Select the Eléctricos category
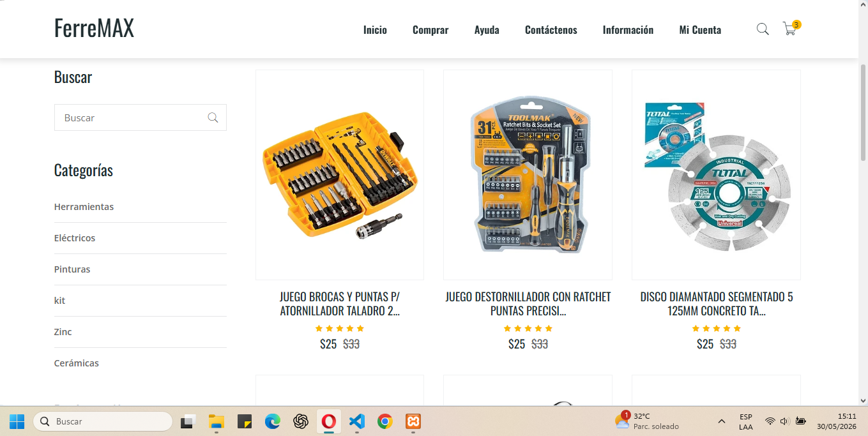Screen dimensions: 868x436 pos(75,238)
